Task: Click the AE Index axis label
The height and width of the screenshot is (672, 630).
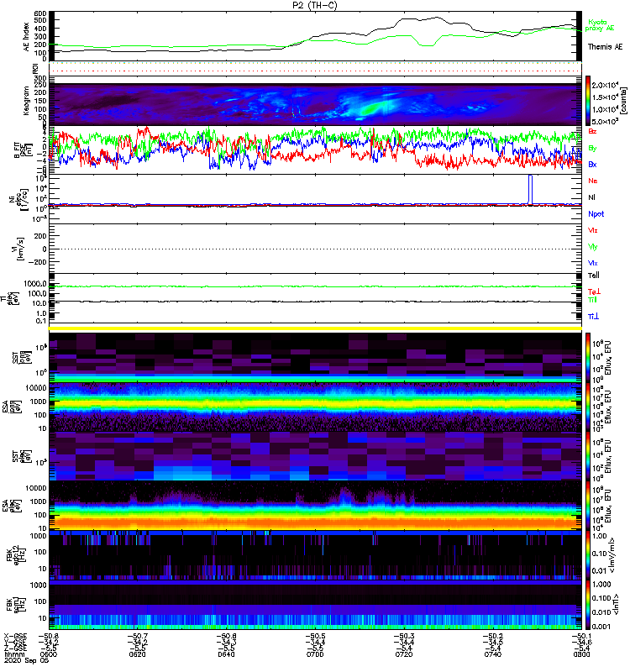Action: pos(27,37)
